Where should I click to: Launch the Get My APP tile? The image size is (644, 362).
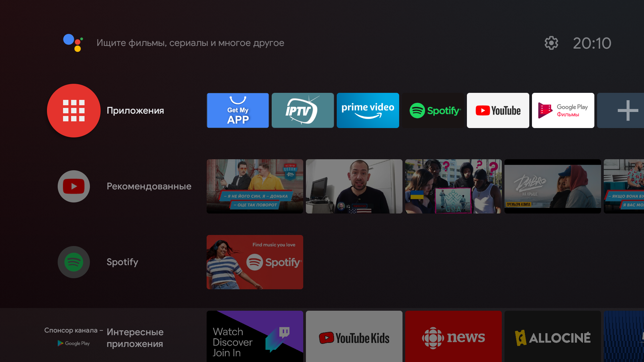[x=238, y=110]
